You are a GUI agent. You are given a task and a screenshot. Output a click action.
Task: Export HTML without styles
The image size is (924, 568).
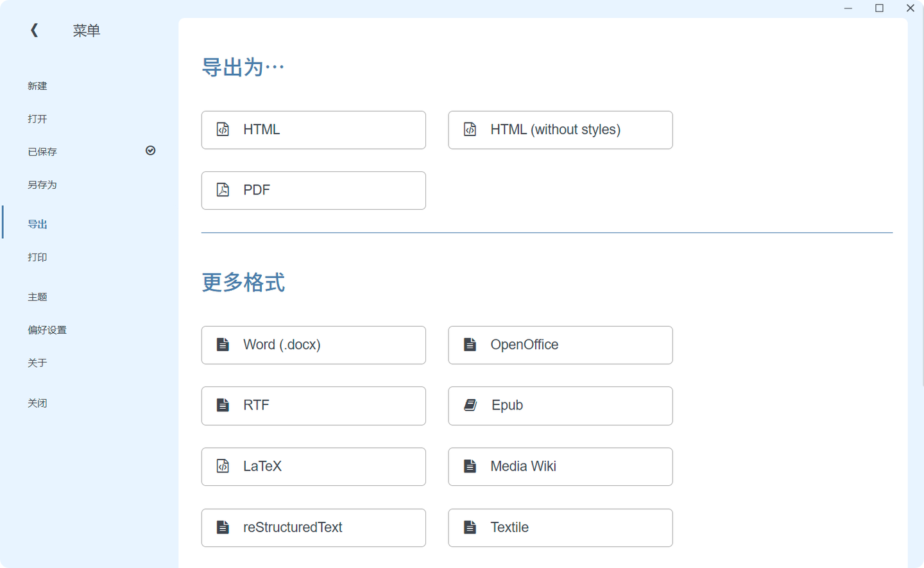tap(560, 130)
